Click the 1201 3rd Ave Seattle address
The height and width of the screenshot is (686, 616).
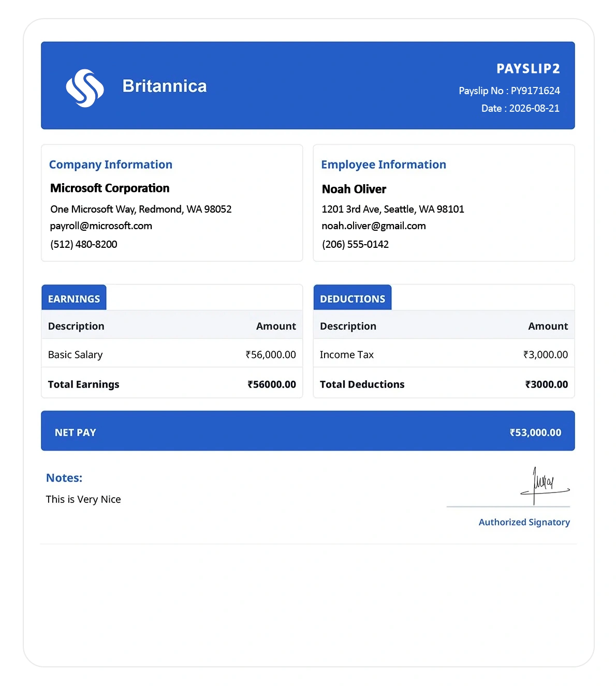pyautogui.click(x=393, y=209)
